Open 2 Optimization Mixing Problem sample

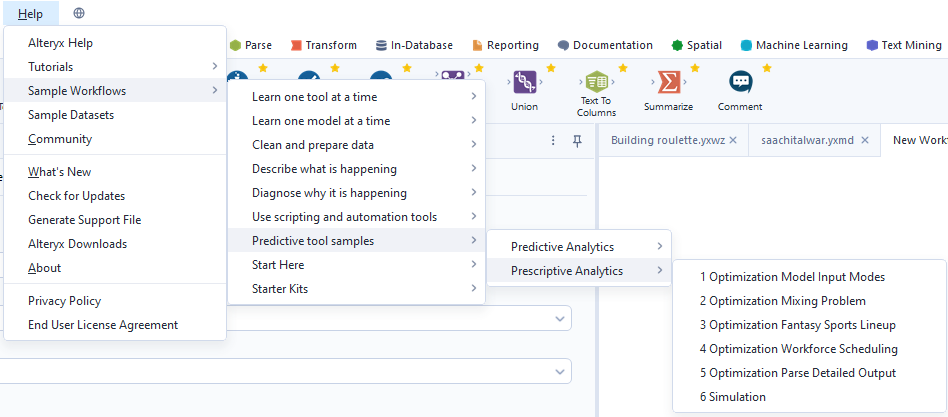tap(783, 301)
